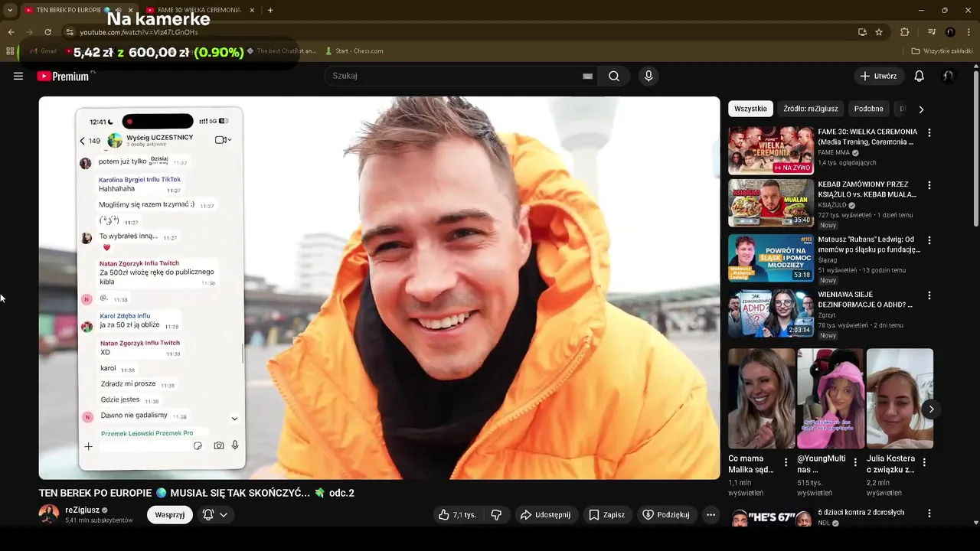
Task: Close the TEN BEREK PO EUROPIE tab
Action: pos(129,10)
